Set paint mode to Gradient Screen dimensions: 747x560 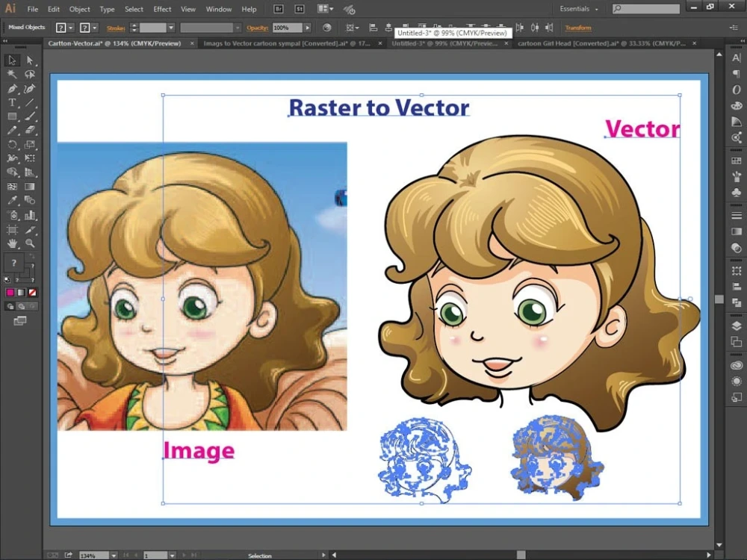(22, 293)
